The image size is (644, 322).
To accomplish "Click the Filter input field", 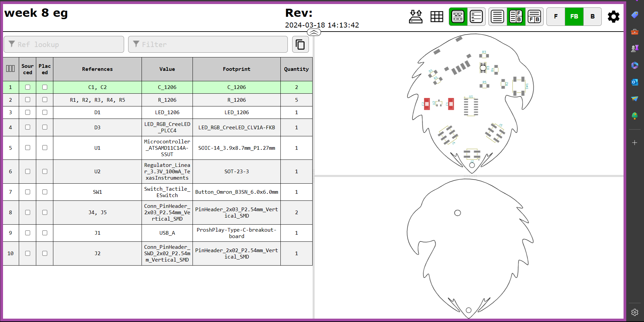I will click(208, 44).
